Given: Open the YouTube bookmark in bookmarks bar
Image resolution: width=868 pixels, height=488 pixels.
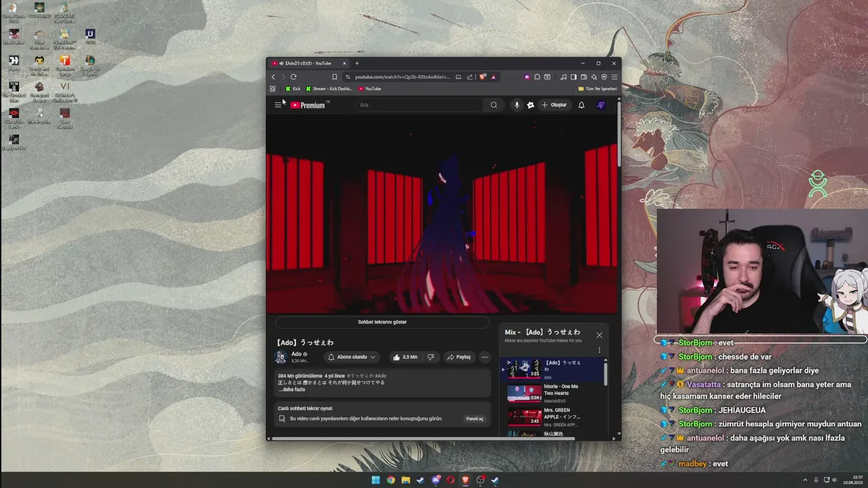Looking at the screenshot, I should coord(370,89).
